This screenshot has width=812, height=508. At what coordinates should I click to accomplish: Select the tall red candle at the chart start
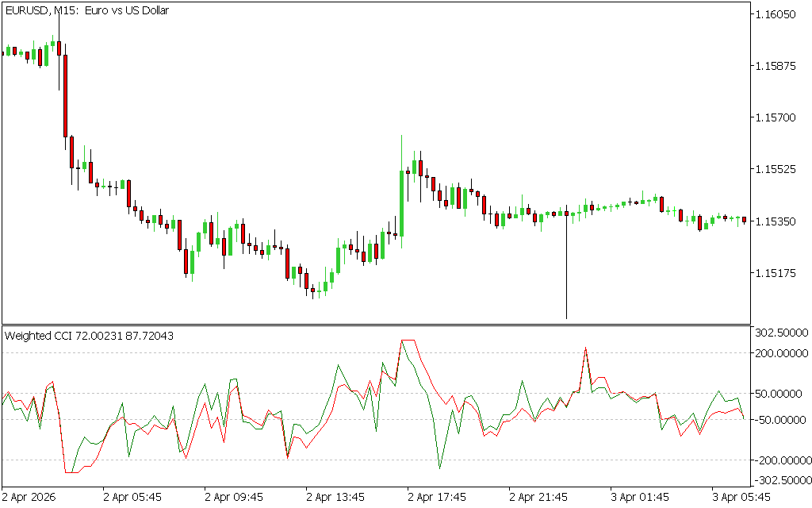[66, 95]
